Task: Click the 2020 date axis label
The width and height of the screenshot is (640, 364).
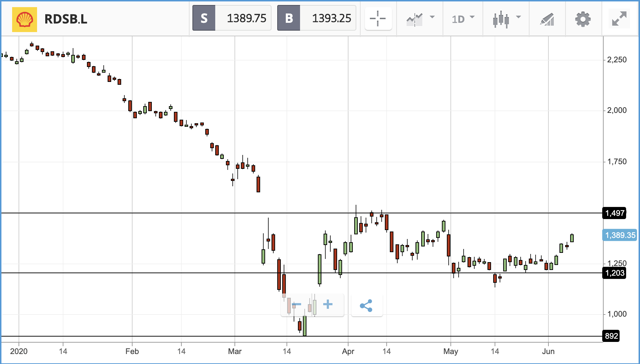Action: click(x=19, y=352)
